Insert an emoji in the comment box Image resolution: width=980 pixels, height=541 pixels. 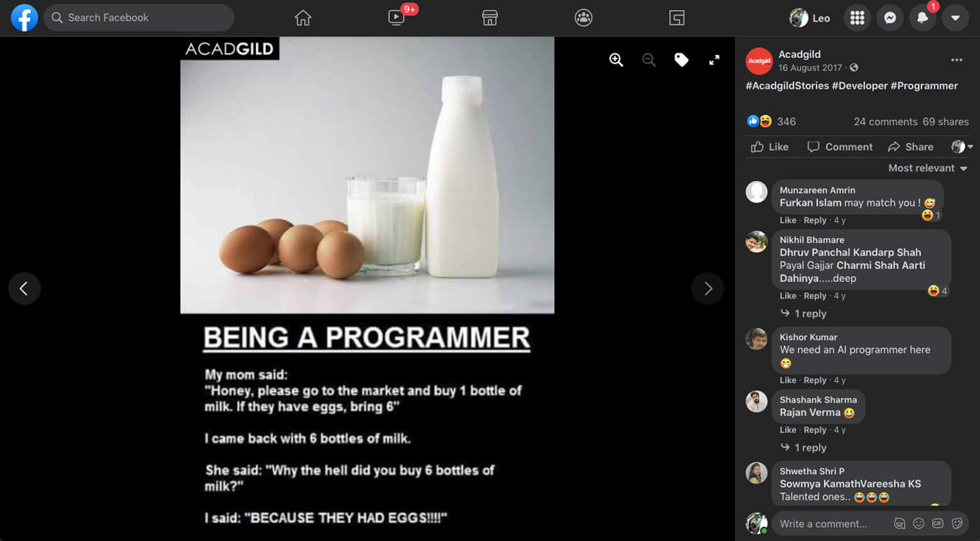[919, 523]
